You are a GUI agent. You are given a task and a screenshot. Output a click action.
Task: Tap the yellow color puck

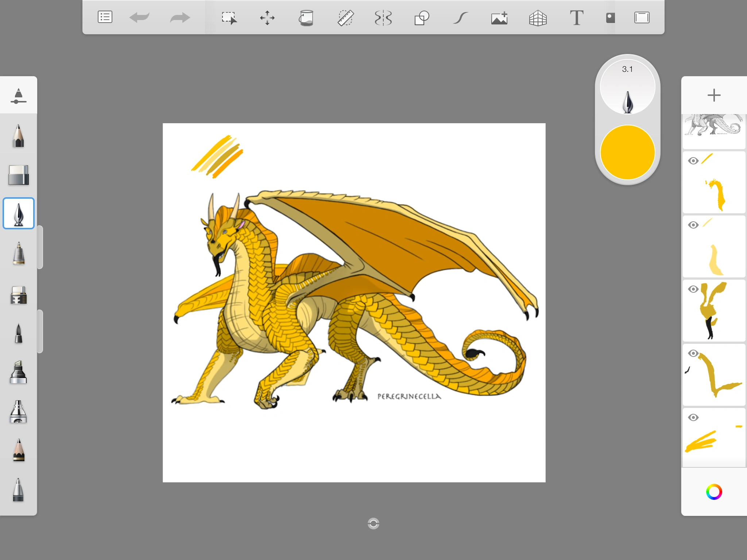(628, 152)
